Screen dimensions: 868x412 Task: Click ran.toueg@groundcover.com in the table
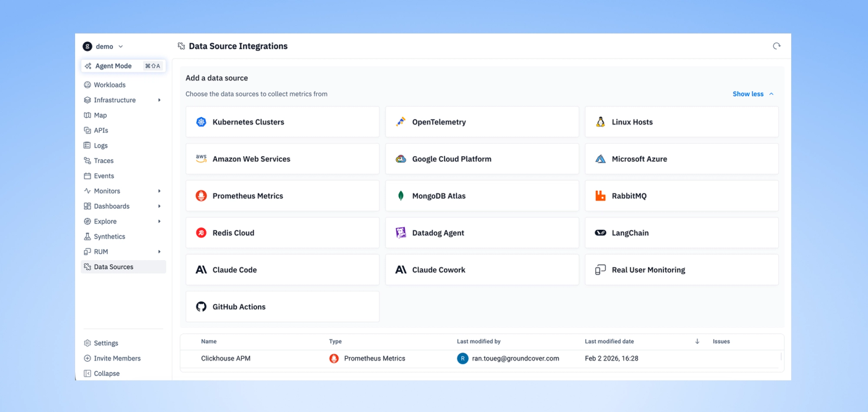(516, 359)
